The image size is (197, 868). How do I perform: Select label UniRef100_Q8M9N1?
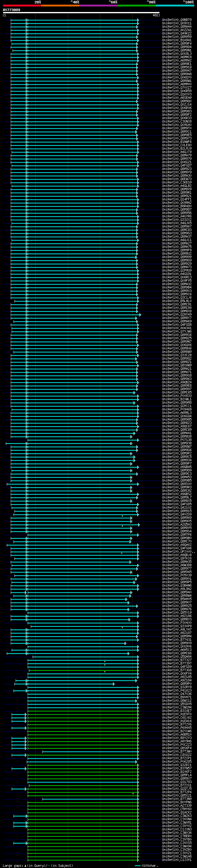click(x=177, y=50)
